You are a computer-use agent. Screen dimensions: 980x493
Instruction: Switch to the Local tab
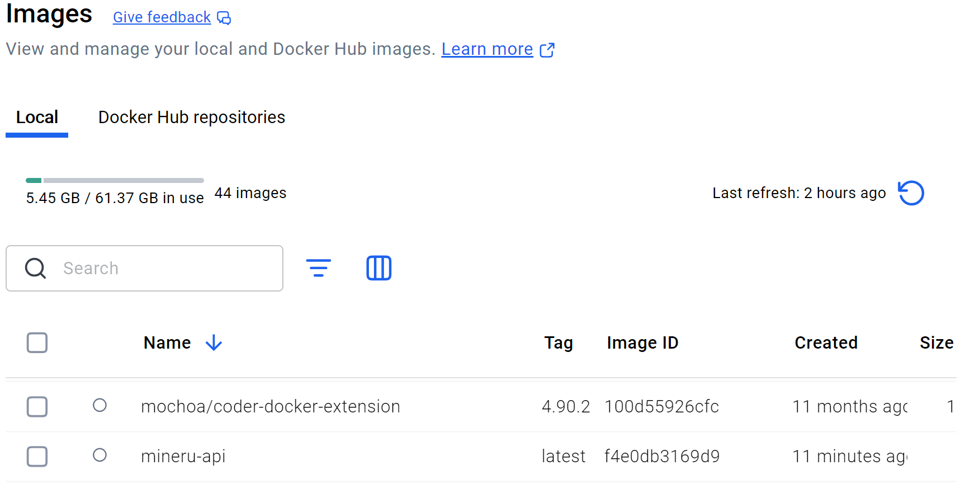[37, 118]
